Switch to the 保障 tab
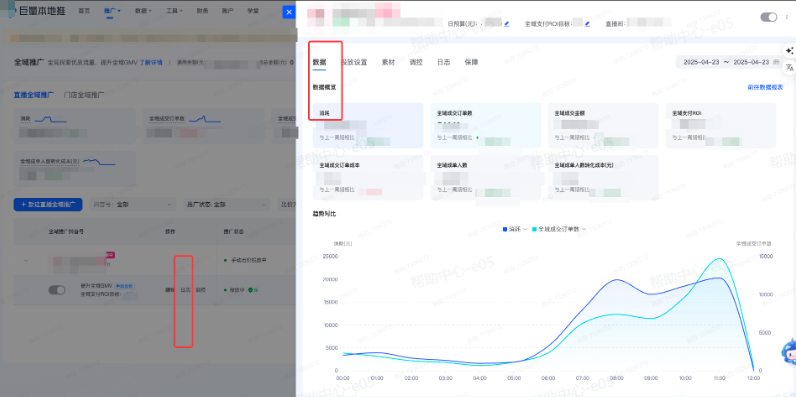 pyautogui.click(x=471, y=62)
